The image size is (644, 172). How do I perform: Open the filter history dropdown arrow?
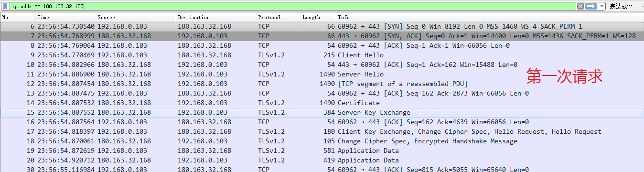602,6
